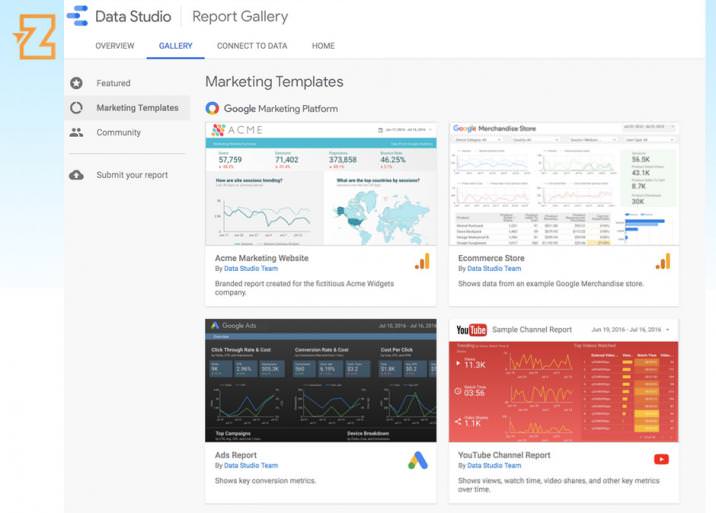Open the Connect to Data tab
The image size is (716, 513).
252,46
